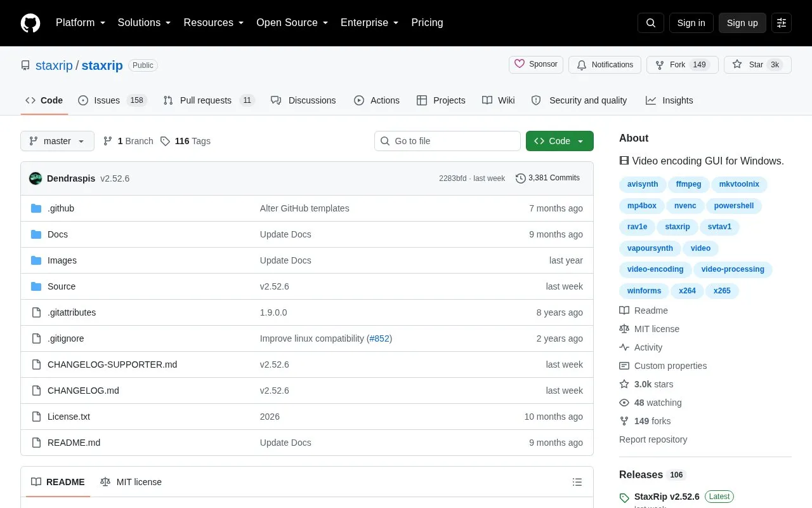The height and width of the screenshot is (508, 812).
Task: Expand the Platform menu
Action: tap(81, 23)
